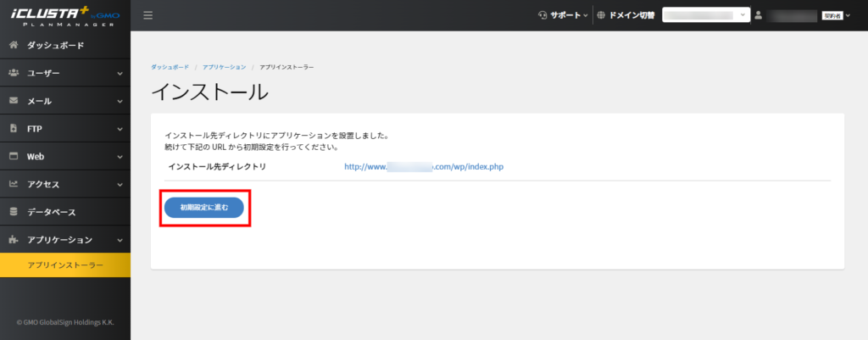The image size is (868, 340).
Task: Click the application puzzle icon
Action: [14, 240]
